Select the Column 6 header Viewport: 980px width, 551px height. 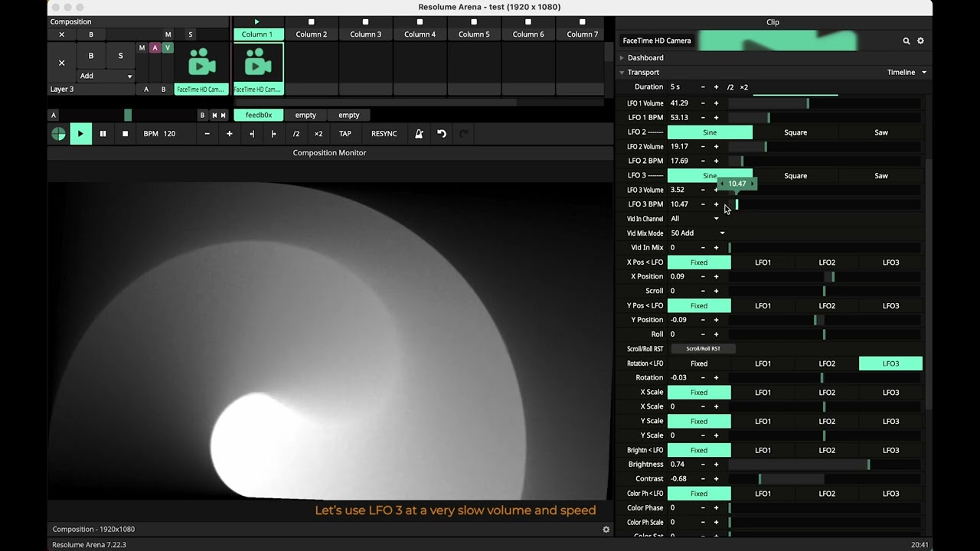coord(528,34)
